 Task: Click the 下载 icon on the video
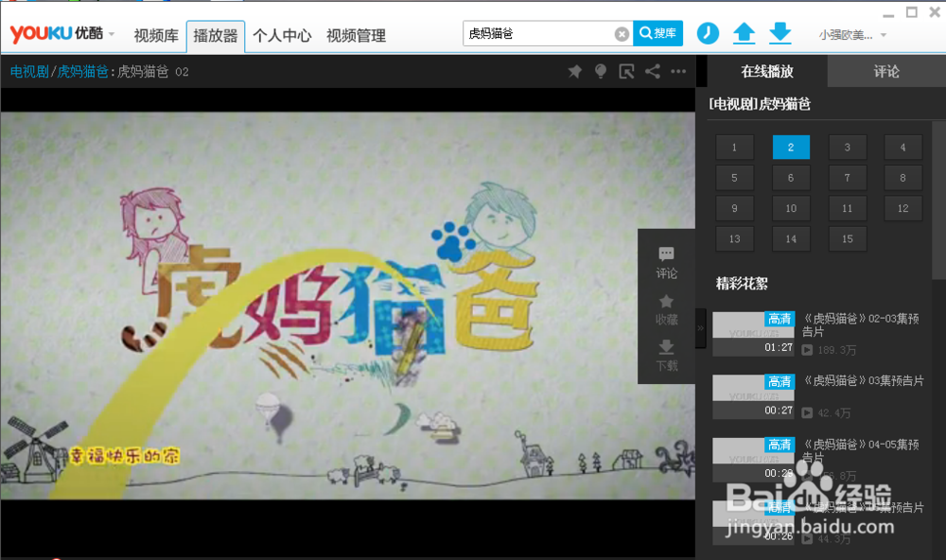[667, 356]
